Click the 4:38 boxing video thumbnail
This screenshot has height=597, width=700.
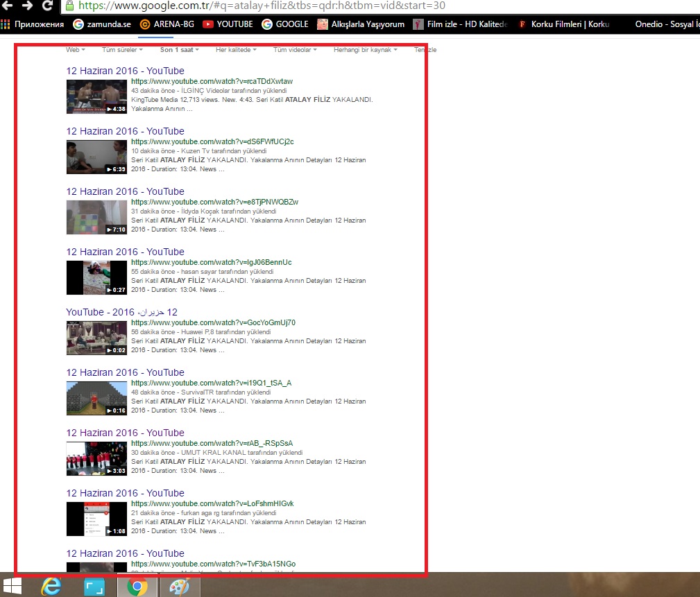click(96, 97)
